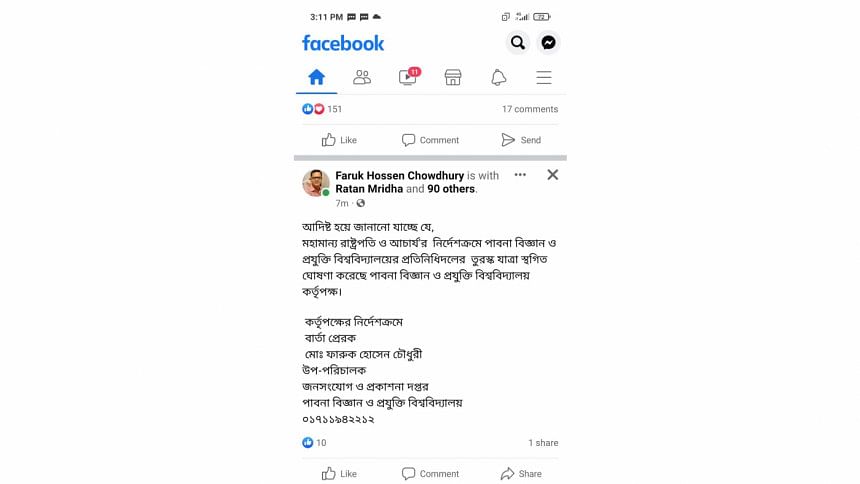This screenshot has height=484, width=860.
Task: Open Messenger chat icon
Action: [548, 43]
